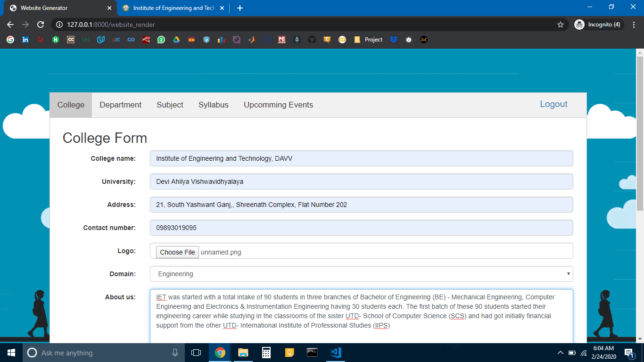Focus the Address input field
The height and width of the screenshot is (362, 644).
click(x=362, y=205)
